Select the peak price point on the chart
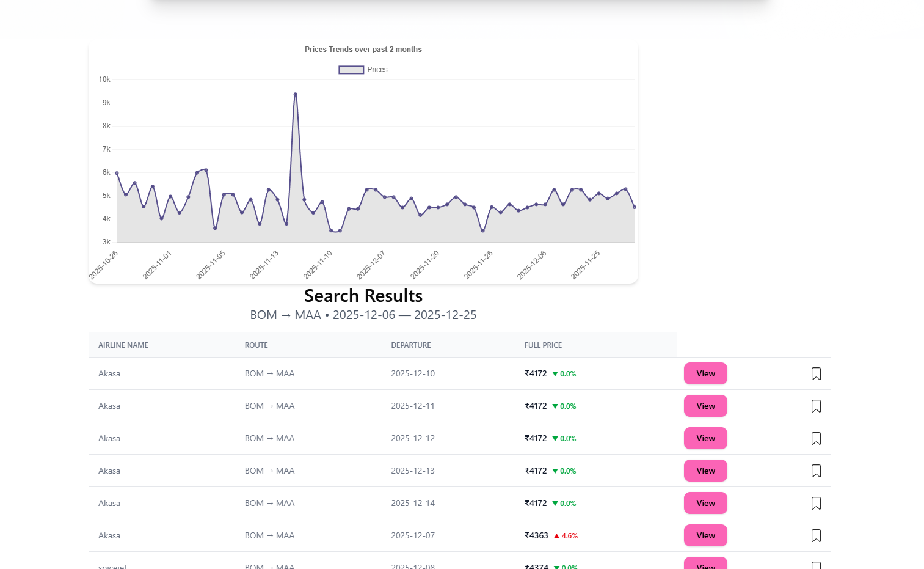The width and height of the screenshot is (924, 569). point(295,94)
